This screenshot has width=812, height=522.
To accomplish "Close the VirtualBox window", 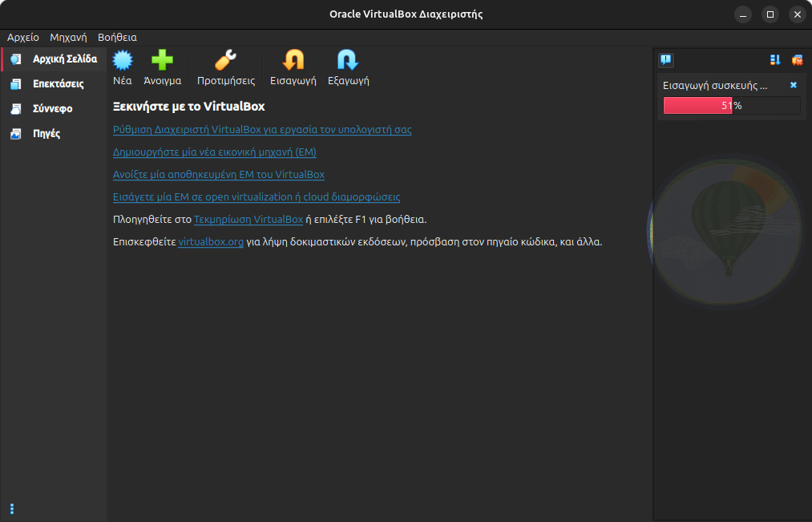I will (798, 14).
